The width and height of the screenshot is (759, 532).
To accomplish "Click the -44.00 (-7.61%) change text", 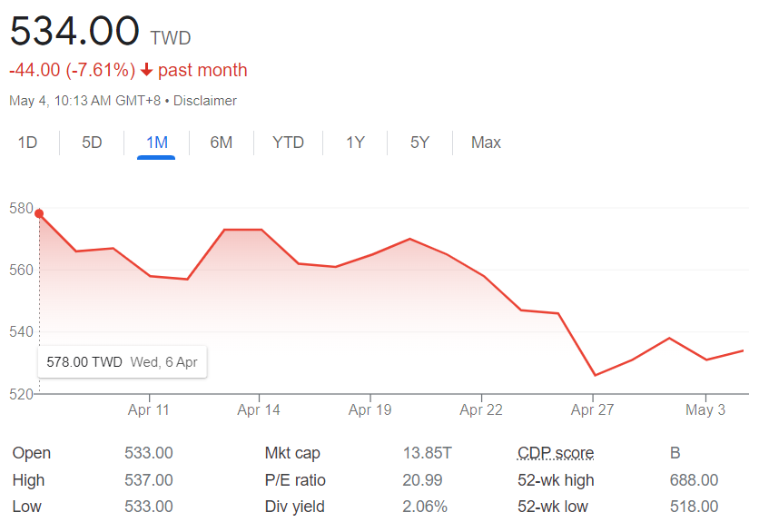I will pyautogui.click(x=72, y=70).
